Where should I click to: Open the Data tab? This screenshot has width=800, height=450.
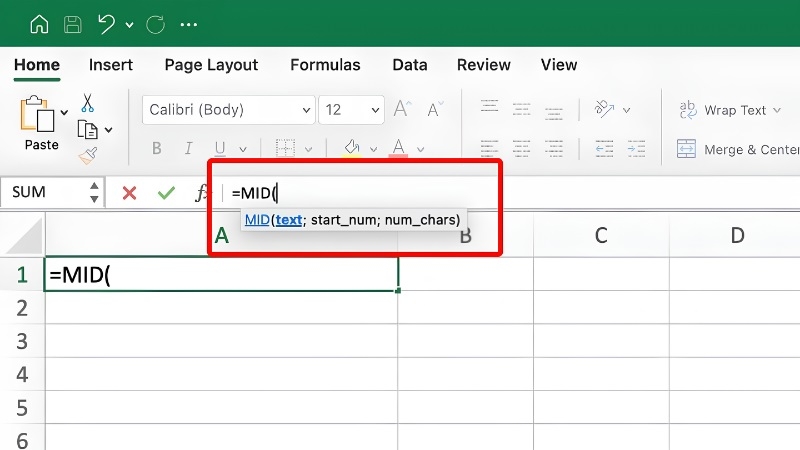410,65
